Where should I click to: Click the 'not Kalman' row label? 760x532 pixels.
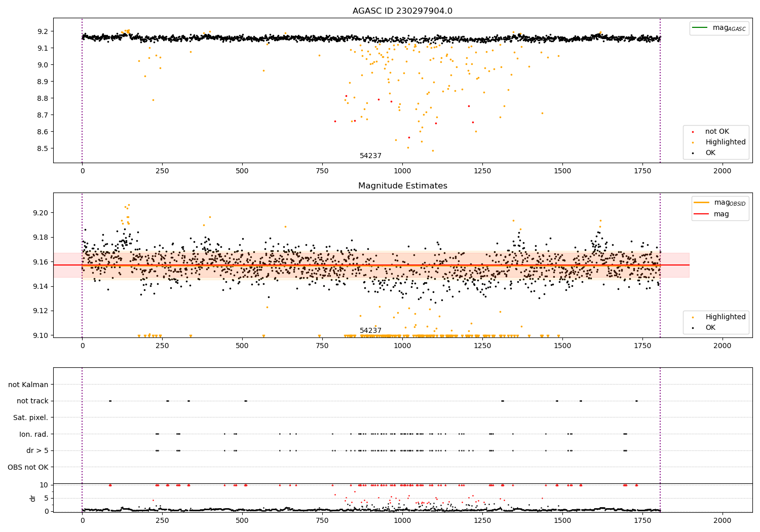pyautogui.click(x=28, y=385)
